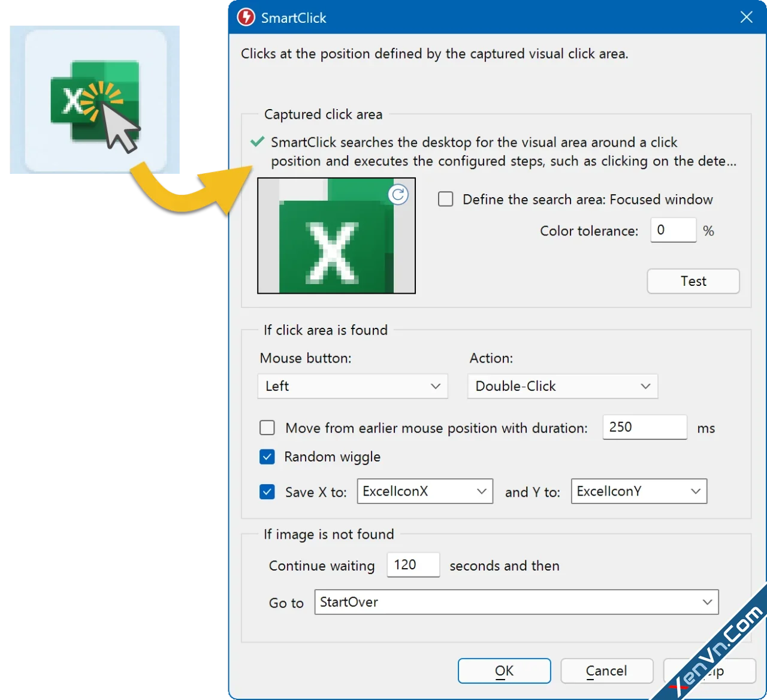Expand the ExcelIconX variable dropdown
The width and height of the screenshot is (767, 700).
tap(425, 491)
